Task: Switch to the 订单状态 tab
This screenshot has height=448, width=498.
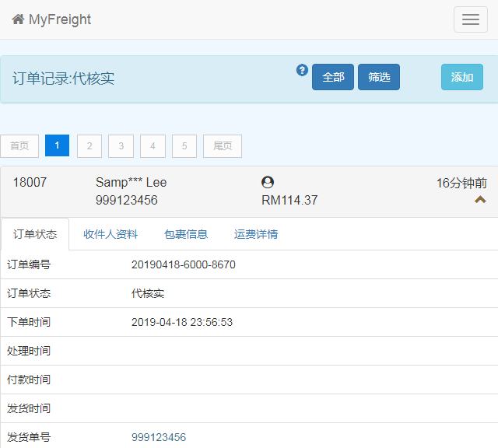Action: click(35, 234)
